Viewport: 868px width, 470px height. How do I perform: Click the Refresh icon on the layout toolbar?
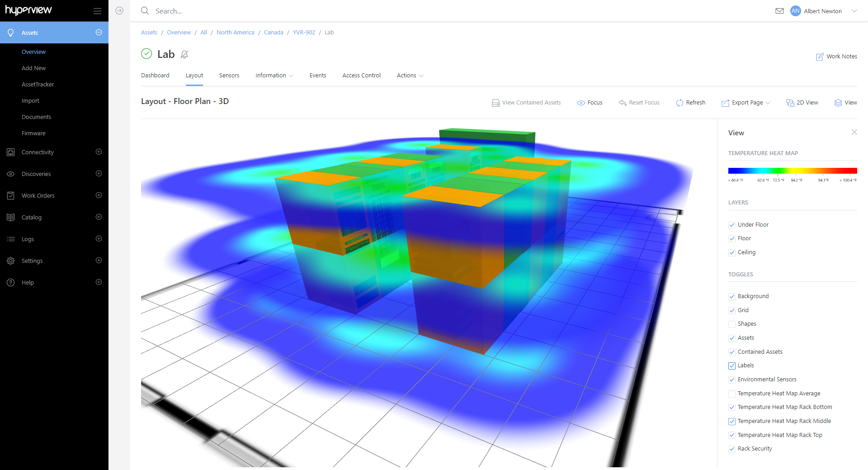(679, 102)
